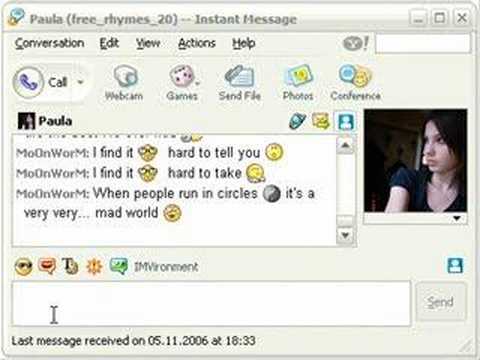Click the chat scrollbar down arrow

click(x=345, y=235)
